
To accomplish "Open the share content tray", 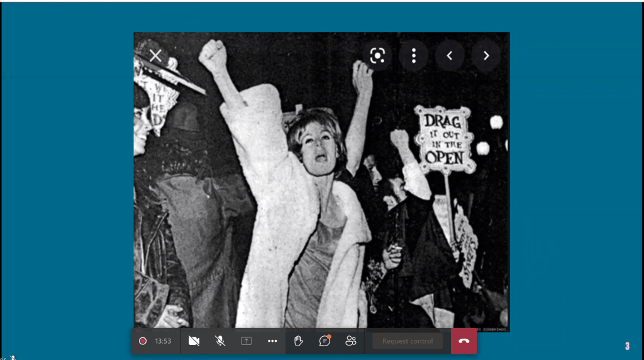I will 247,341.
